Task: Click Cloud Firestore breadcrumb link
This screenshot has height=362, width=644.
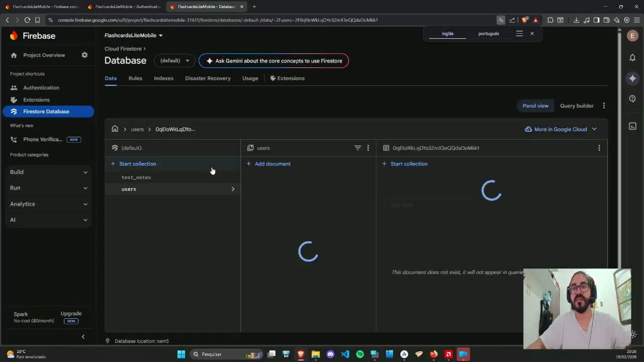Action: (x=123, y=49)
